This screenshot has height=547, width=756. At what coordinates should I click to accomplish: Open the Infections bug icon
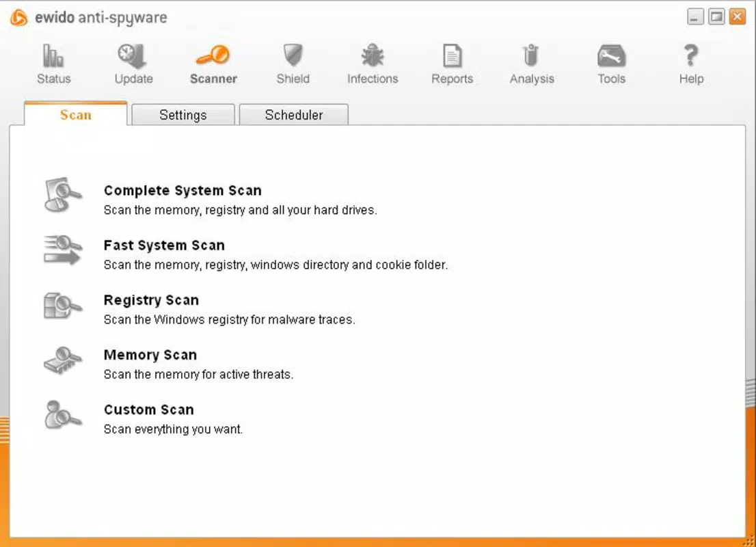[373, 55]
